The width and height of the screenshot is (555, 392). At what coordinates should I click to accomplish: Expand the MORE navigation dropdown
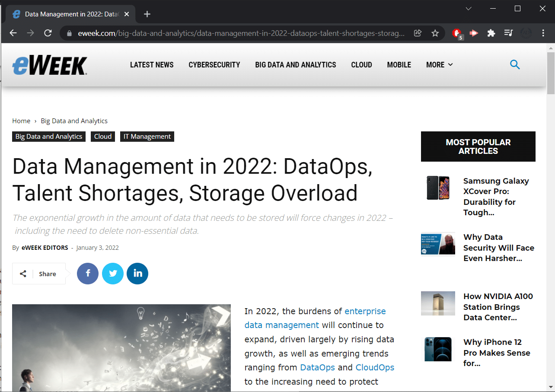439,65
